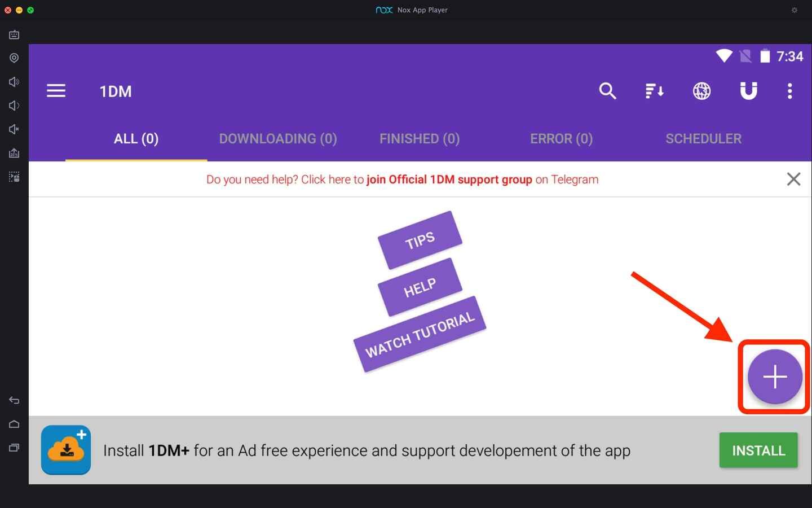The width and height of the screenshot is (812, 508).
Task: Show the ERROR (0) tab
Action: tap(561, 139)
